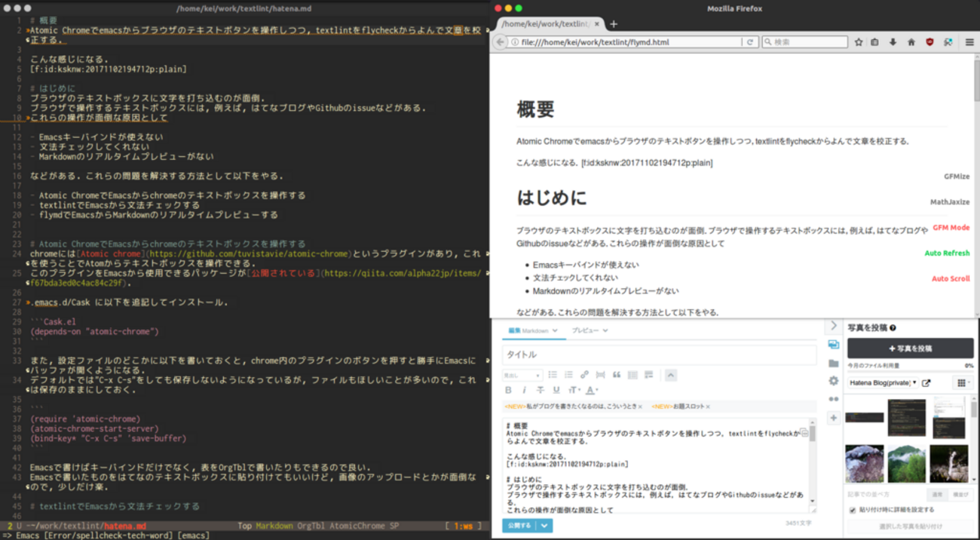Click the 公開する publish button
This screenshot has width=980, height=540.
coord(519,525)
